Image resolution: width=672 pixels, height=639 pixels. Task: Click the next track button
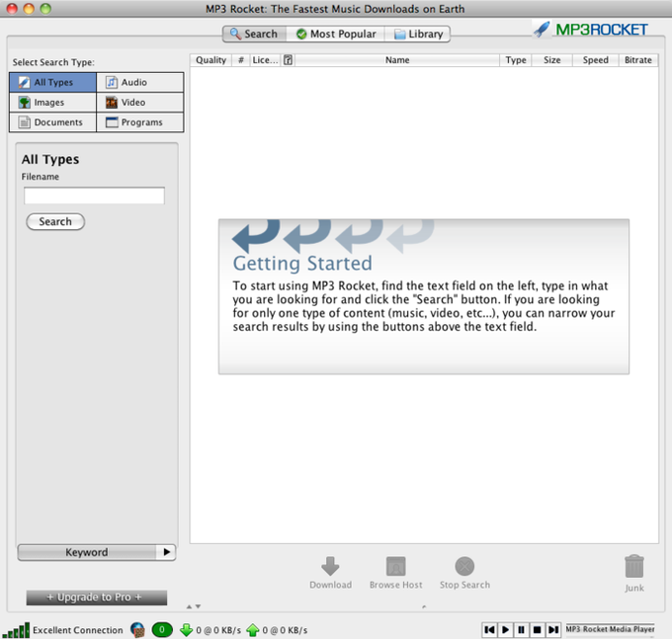tap(553, 629)
